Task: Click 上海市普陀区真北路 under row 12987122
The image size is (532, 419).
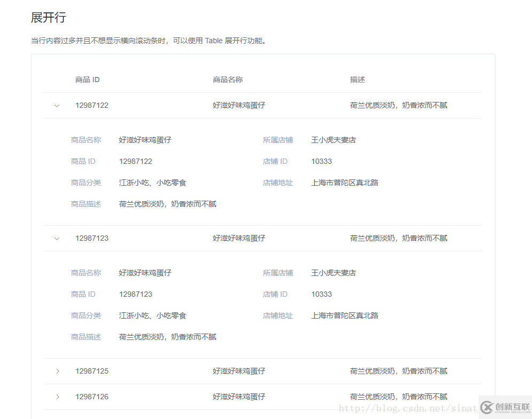Action: [345, 183]
